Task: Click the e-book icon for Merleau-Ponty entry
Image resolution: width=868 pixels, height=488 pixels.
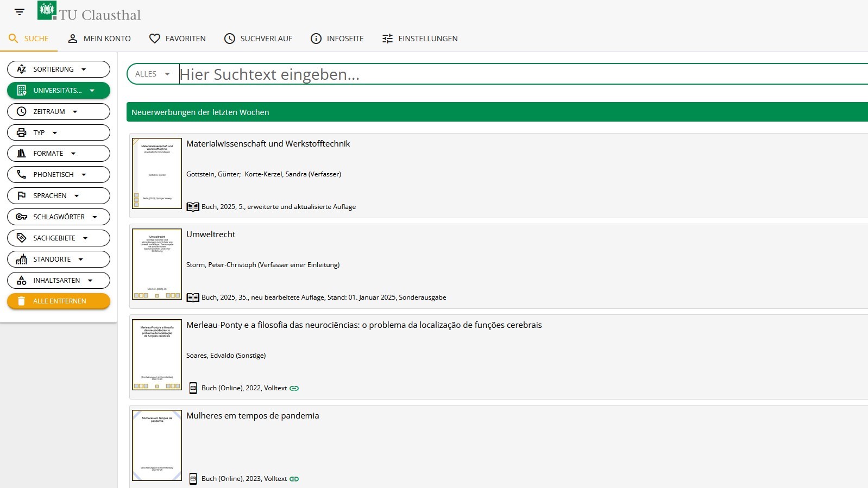Action: [193, 388]
